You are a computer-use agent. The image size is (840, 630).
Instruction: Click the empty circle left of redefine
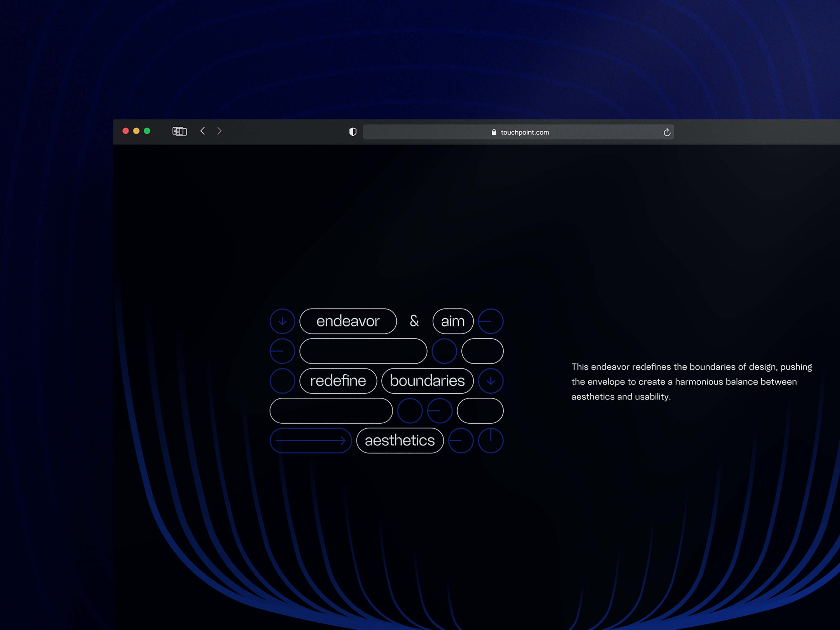(x=282, y=381)
